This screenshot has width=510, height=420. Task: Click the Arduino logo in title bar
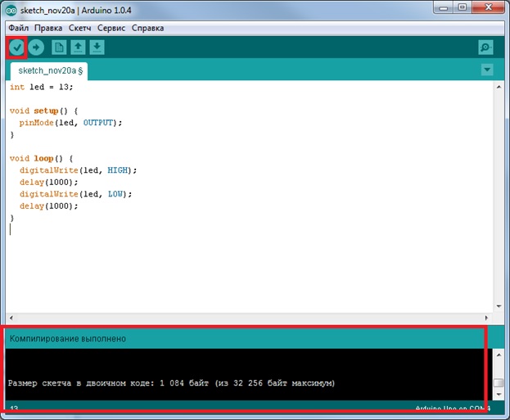click(x=11, y=11)
